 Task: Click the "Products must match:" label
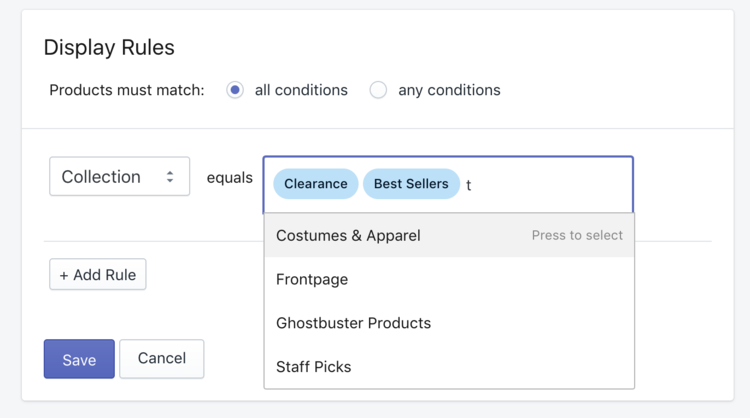pyautogui.click(x=127, y=90)
